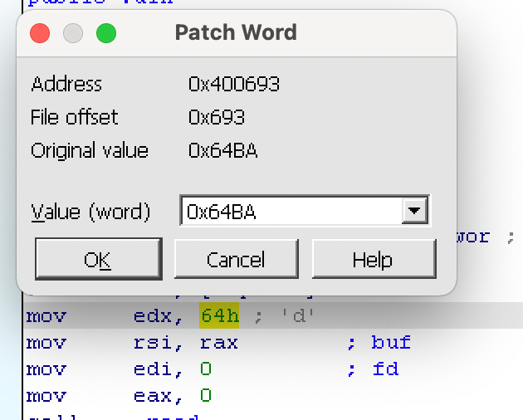
Task: Click the original value 0x64BA text
Action: (x=222, y=150)
